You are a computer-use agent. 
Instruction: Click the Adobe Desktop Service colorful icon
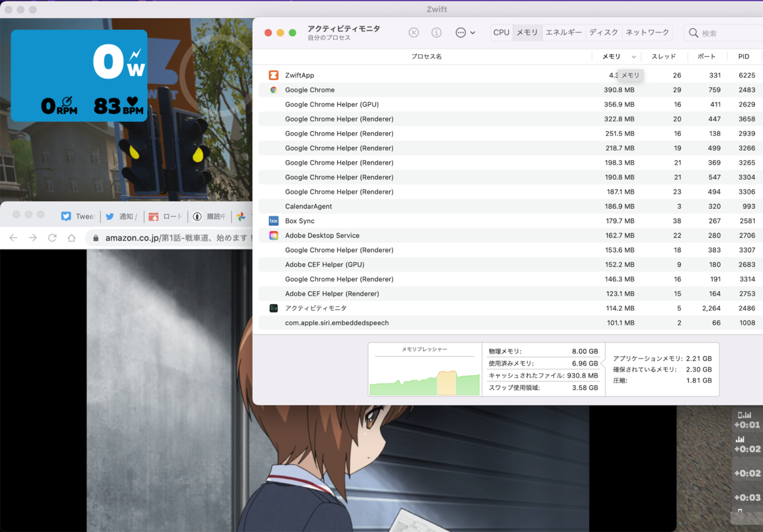(x=273, y=235)
